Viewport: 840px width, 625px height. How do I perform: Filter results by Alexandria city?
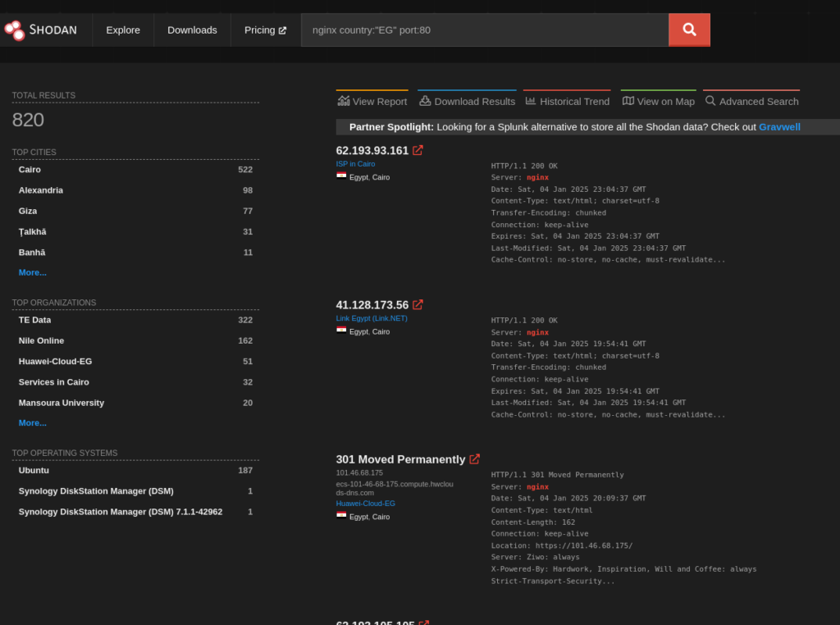[x=41, y=190]
